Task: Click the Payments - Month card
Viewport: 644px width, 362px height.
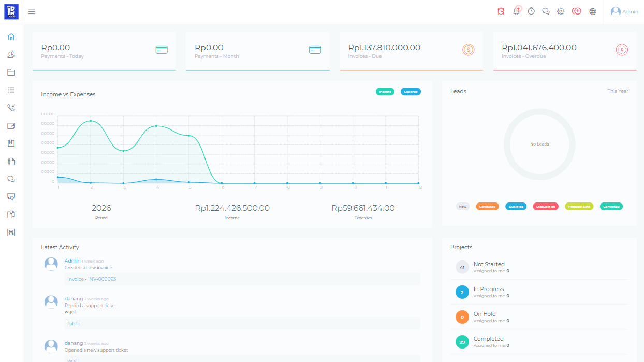Action: click(258, 51)
